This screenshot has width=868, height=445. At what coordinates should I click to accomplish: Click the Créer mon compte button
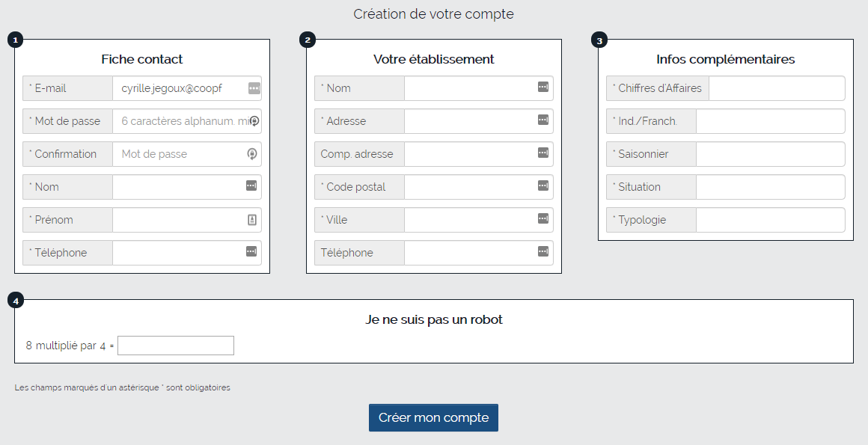(x=433, y=418)
